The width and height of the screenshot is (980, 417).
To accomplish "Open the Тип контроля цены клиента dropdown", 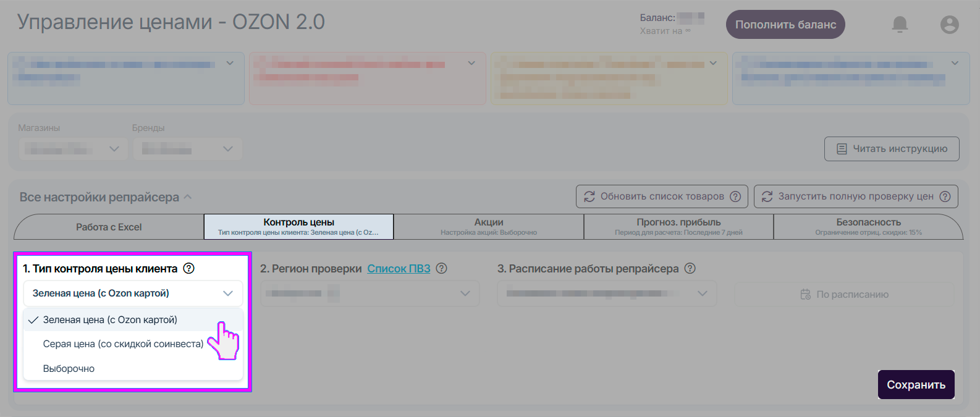I will coord(133,293).
